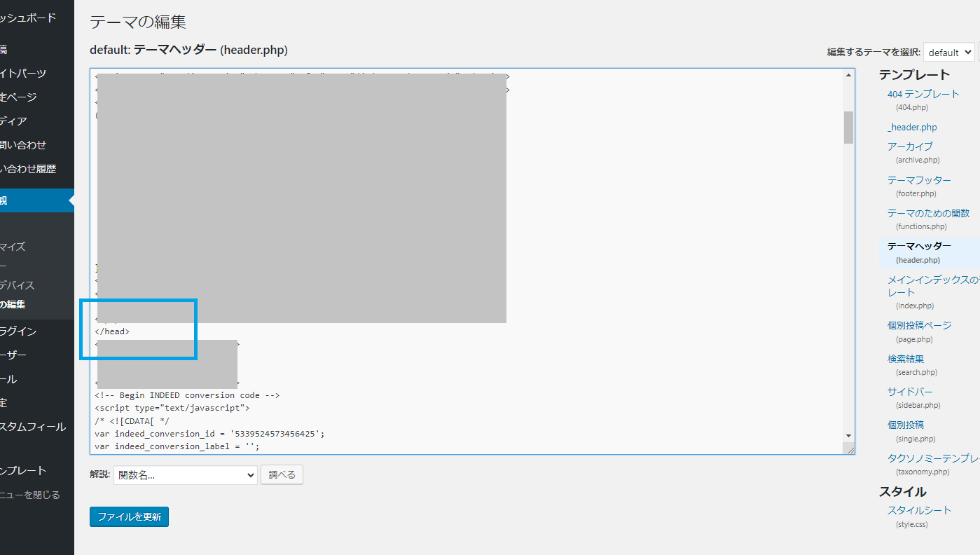This screenshot has width=980, height=555.
Task: Click the default: テーマヘッダー (header.php) title
Action: pyautogui.click(x=188, y=50)
